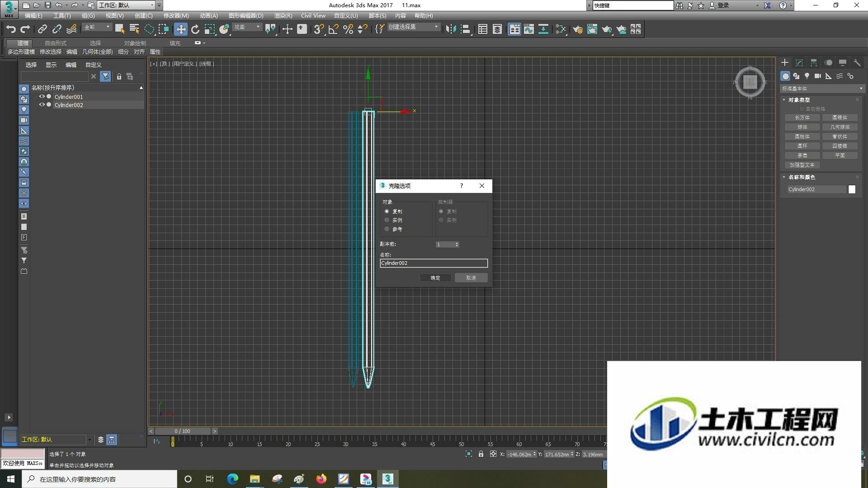Select the Lights category icon in Create panel
The width and height of the screenshot is (868, 488).
coord(807,76)
